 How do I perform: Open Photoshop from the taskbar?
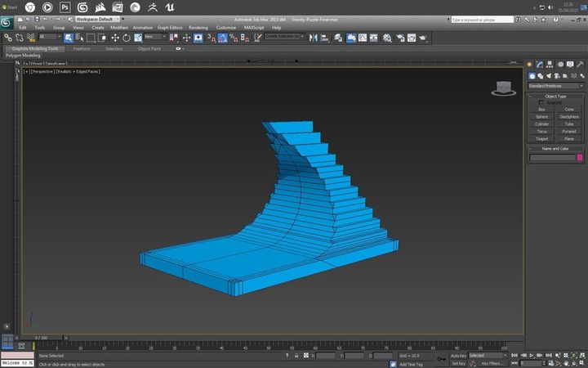point(64,7)
